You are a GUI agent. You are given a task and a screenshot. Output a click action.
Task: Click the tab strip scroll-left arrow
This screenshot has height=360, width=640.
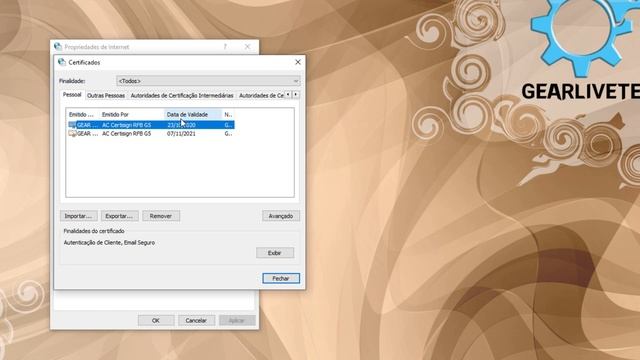pos(288,95)
